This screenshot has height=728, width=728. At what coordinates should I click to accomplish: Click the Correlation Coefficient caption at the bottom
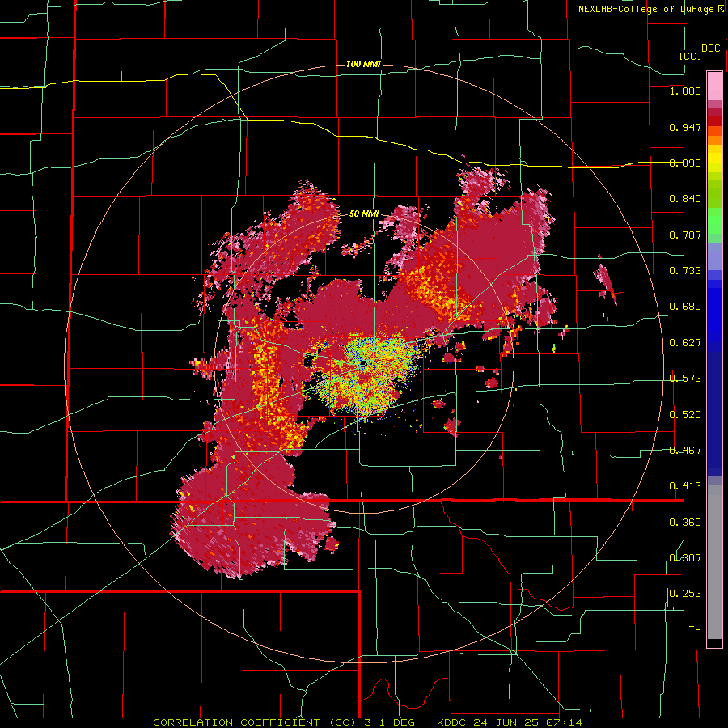click(x=367, y=722)
